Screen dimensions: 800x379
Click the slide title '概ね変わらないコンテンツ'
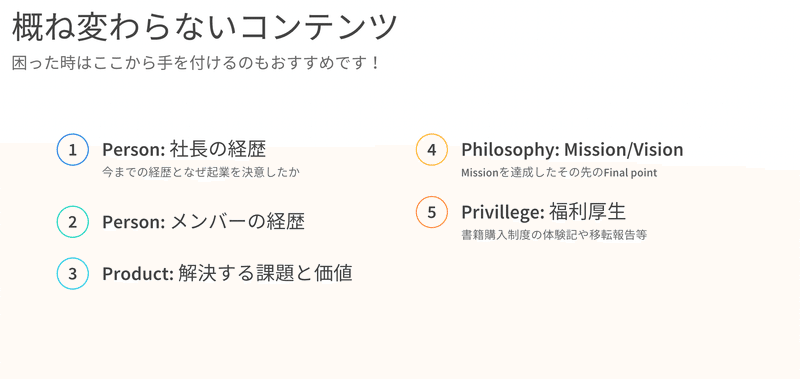205,27
